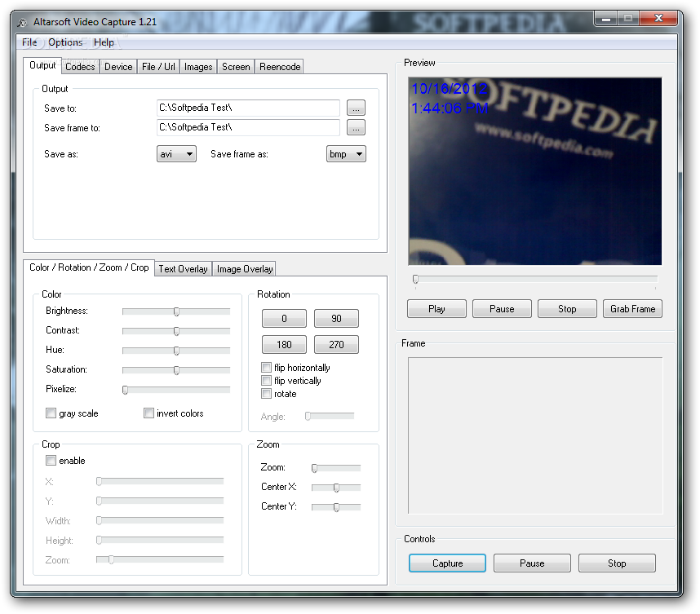Screen dimensions: 700x614
Task: Click the Play preview button
Action: click(x=436, y=309)
